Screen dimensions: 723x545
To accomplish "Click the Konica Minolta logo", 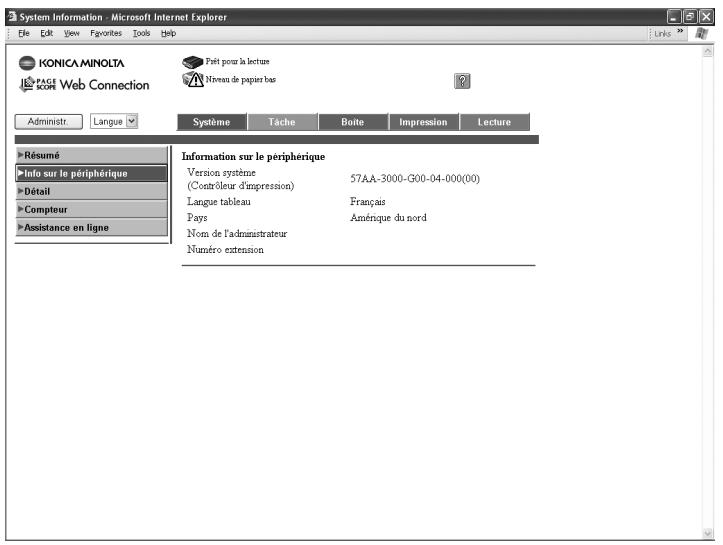I will point(71,63).
